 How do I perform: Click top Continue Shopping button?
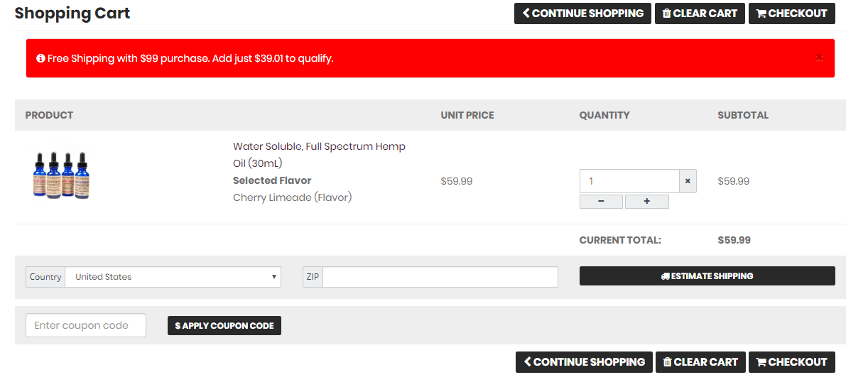coord(582,13)
